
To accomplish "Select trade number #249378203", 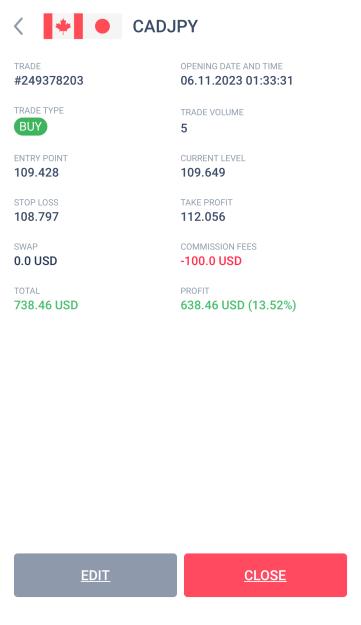I will [49, 81].
